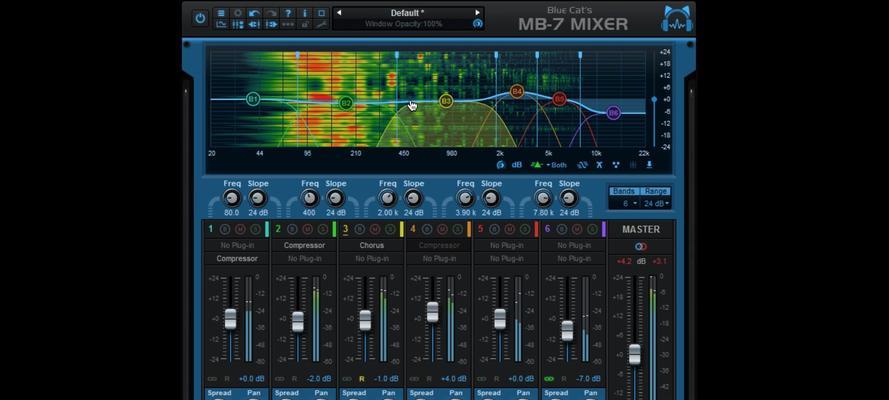This screenshot has height=400, width=889.
Task: Click band 2 Compressor plug-in slot
Action: point(304,245)
